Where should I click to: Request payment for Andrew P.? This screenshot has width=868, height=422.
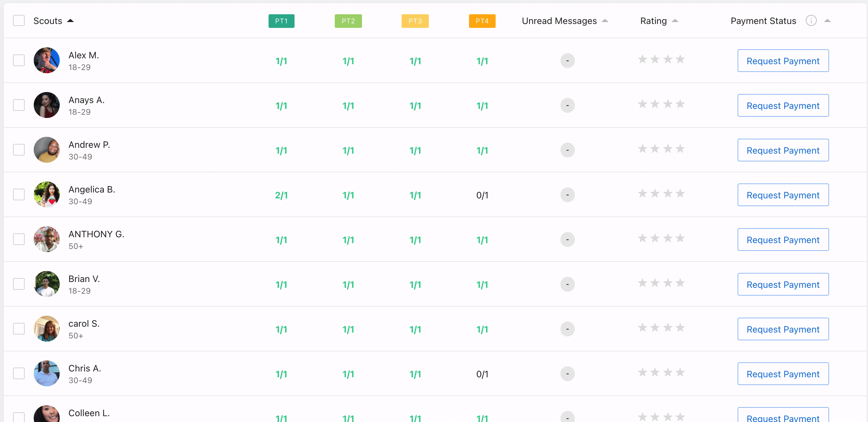click(783, 150)
